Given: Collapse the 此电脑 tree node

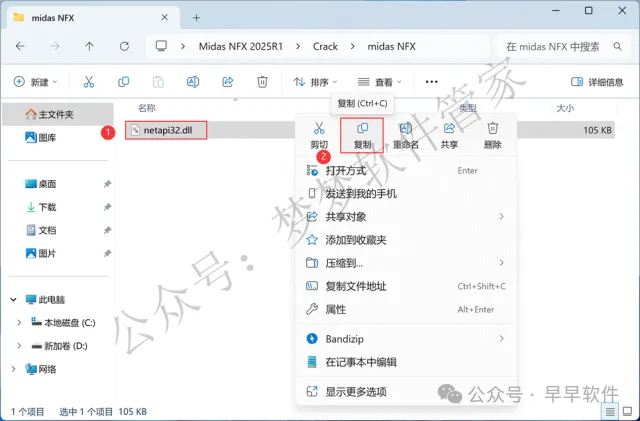Looking at the screenshot, I should [13, 300].
